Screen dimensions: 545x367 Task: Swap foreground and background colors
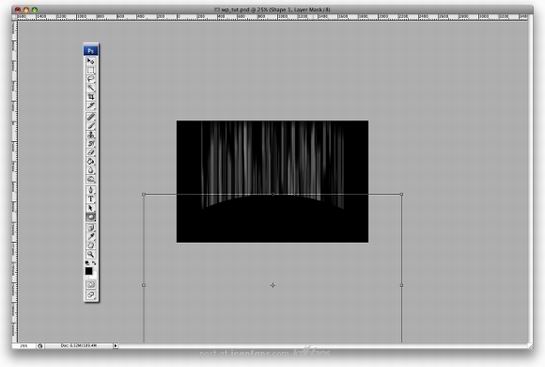(x=94, y=263)
